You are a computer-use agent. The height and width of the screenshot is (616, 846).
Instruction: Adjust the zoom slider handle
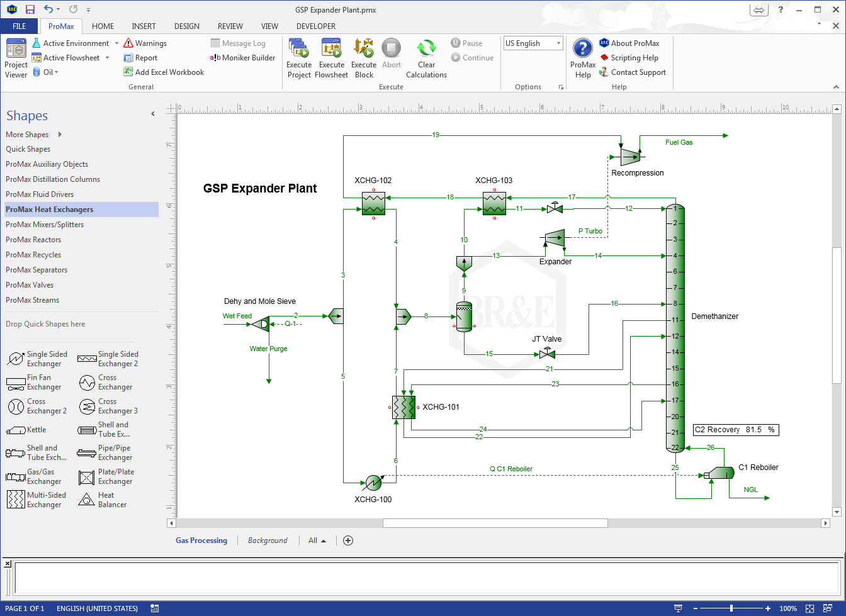pyautogui.click(x=731, y=608)
